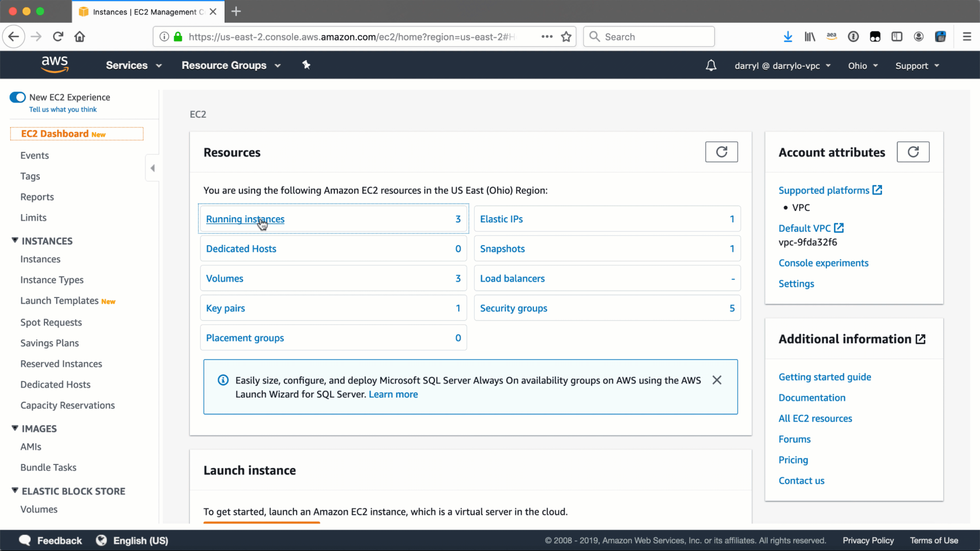Open the Firefox sidebar toggle icon

(897, 37)
